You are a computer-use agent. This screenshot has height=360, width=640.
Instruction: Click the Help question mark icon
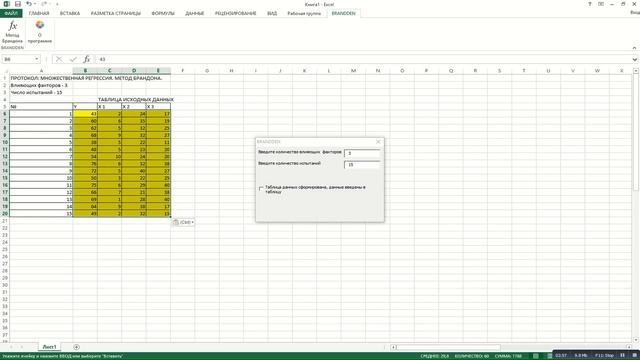click(590, 4)
